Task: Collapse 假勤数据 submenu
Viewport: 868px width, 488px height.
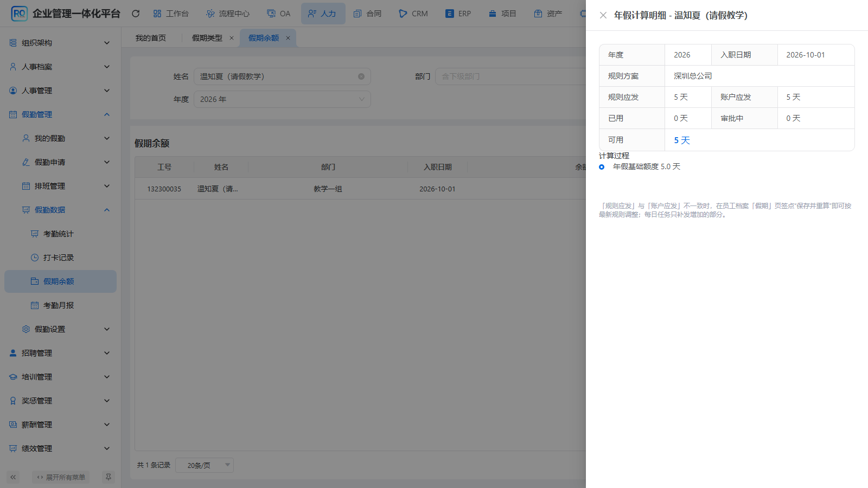Action: tap(60, 210)
